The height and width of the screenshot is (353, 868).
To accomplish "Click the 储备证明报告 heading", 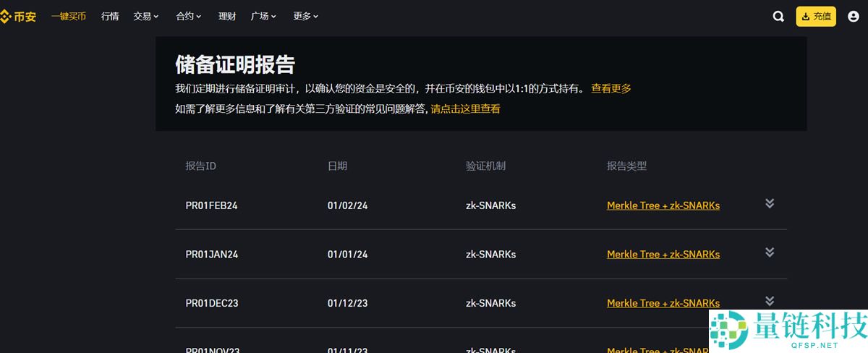I will pos(235,64).
